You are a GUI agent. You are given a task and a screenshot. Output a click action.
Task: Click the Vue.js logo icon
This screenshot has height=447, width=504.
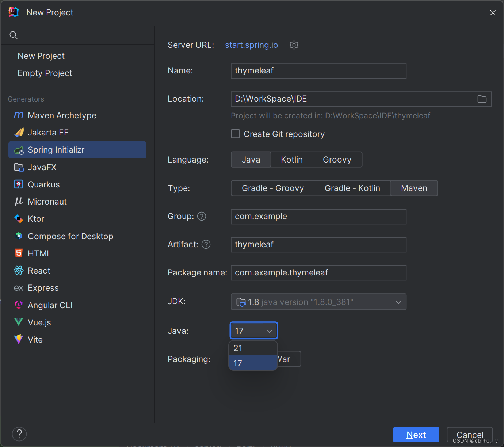(19, 322)
